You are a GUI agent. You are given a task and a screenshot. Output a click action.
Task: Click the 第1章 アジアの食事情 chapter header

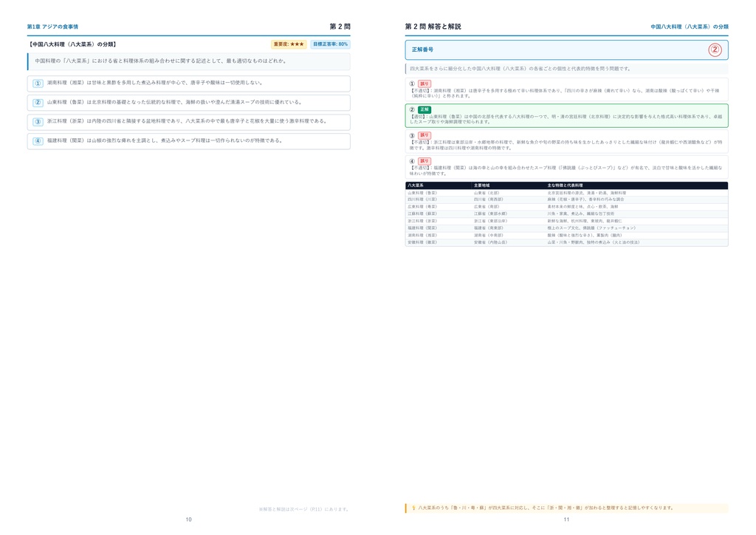(52, 27)
